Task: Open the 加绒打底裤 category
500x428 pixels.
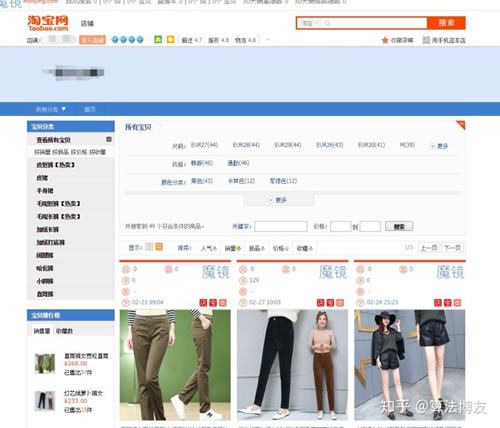Action: tap(51, 242)
